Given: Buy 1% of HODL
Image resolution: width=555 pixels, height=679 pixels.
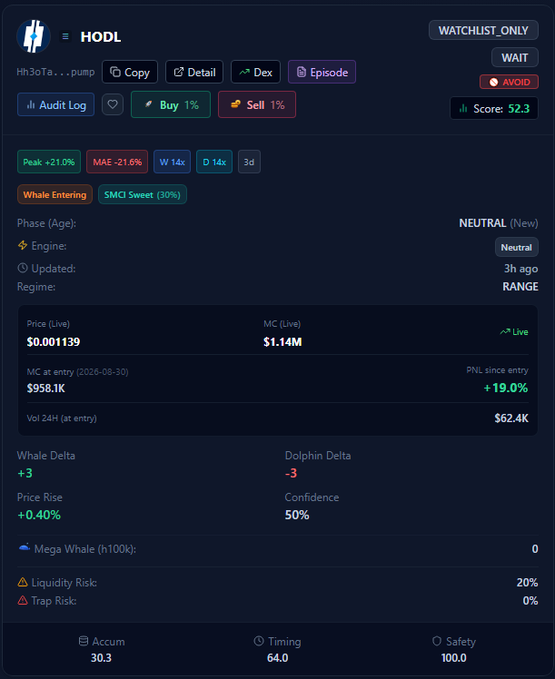Looking at the screenshot, I should click(x=171, y=104).
